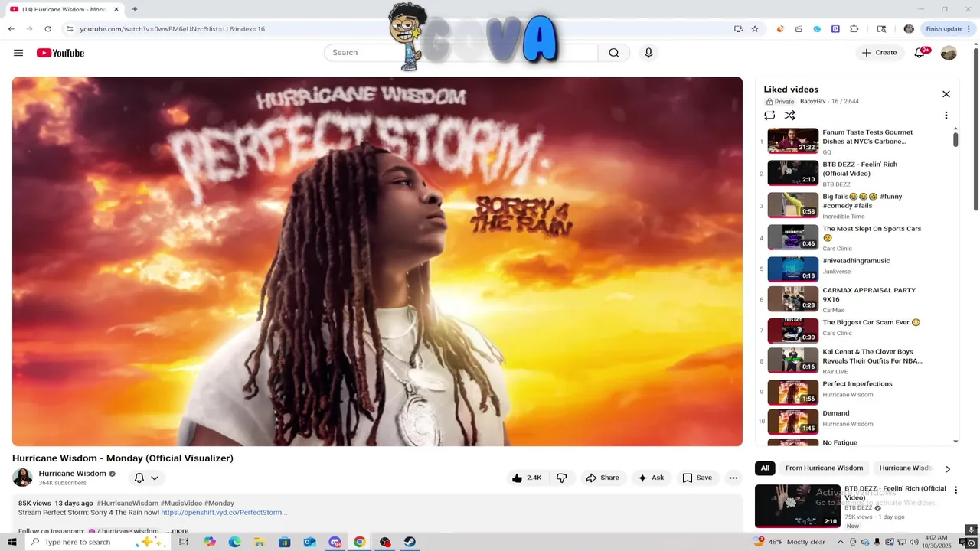Viewport: 980px width, 551px height.
Task: Close the Liked videos playlist panel
Action: click(946, 94)
